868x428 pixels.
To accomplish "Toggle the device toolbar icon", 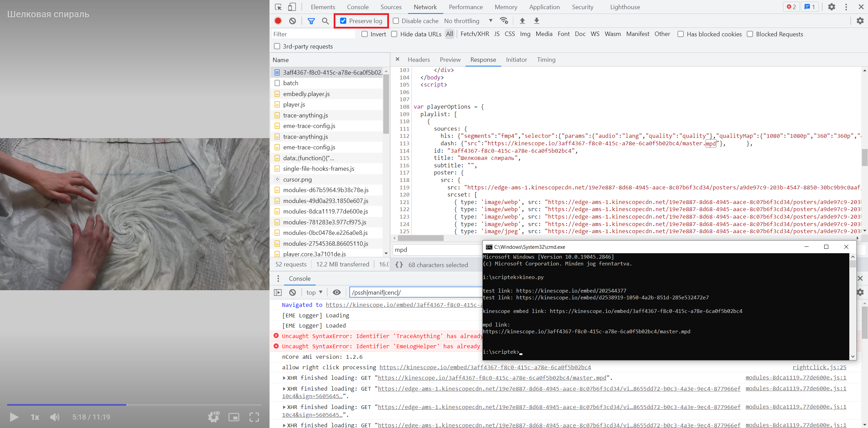I will 292,7.
